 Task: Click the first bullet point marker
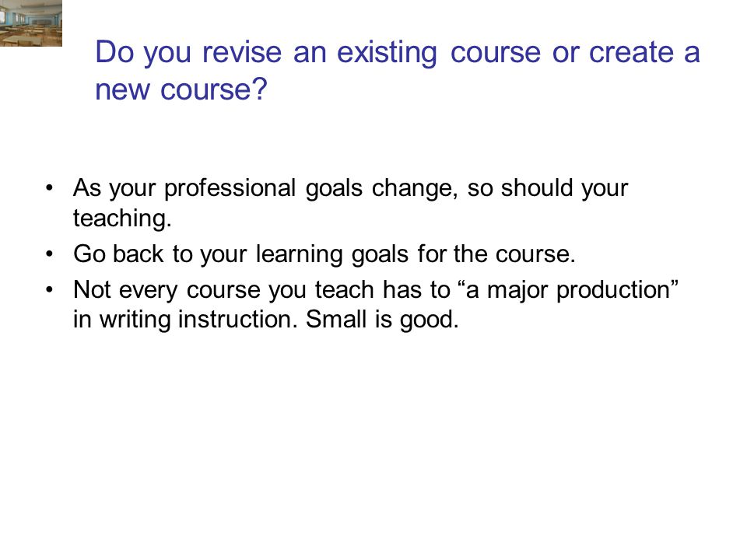click(x=49, y=188)
